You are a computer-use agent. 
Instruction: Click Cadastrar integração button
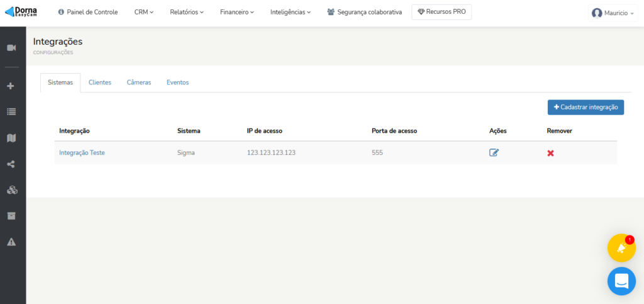pos(586,107)
